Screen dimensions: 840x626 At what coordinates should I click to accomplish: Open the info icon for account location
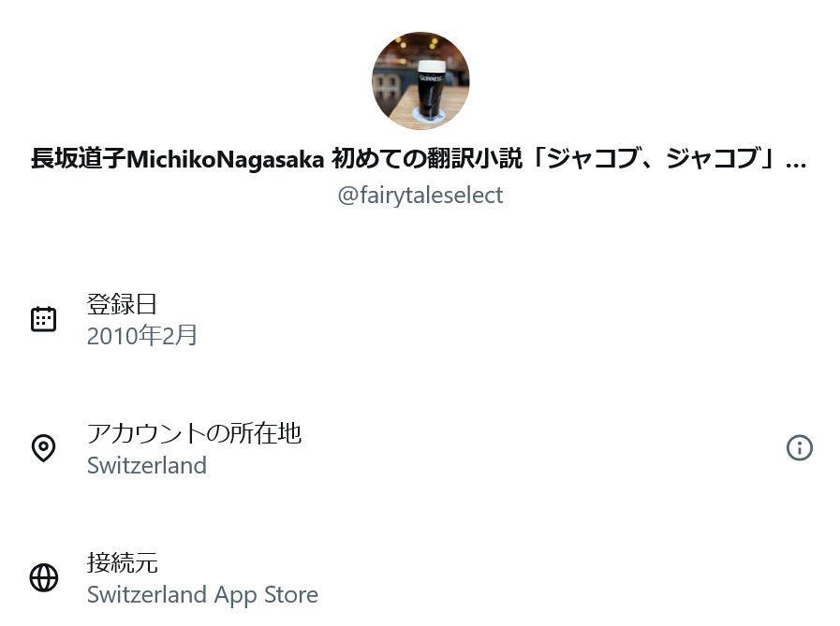pos(799,448)
